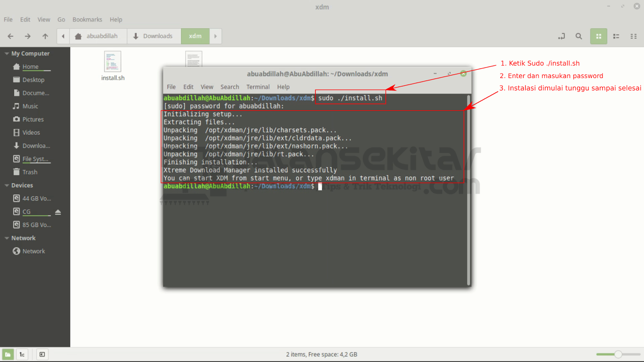Click the path bar left scroll arrow
This screenshot has width=644, height=362.
coord(63,36)
